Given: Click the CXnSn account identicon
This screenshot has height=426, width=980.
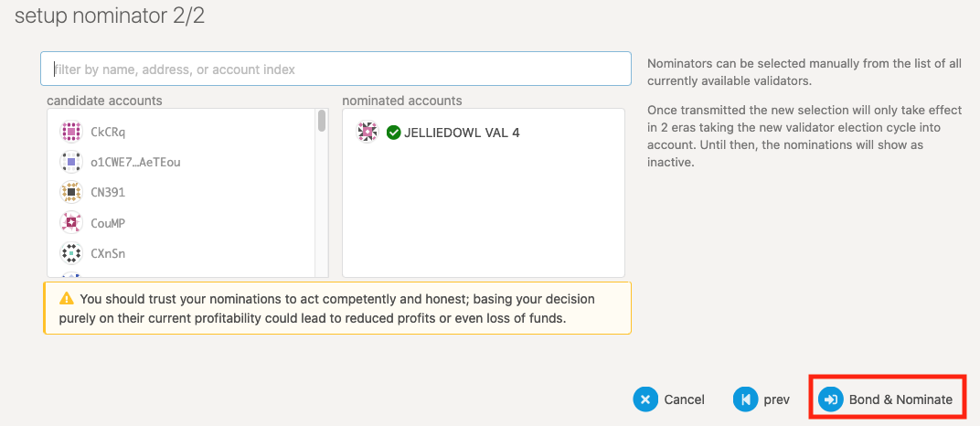Looking at the screenshot, I should pos(71,252).
